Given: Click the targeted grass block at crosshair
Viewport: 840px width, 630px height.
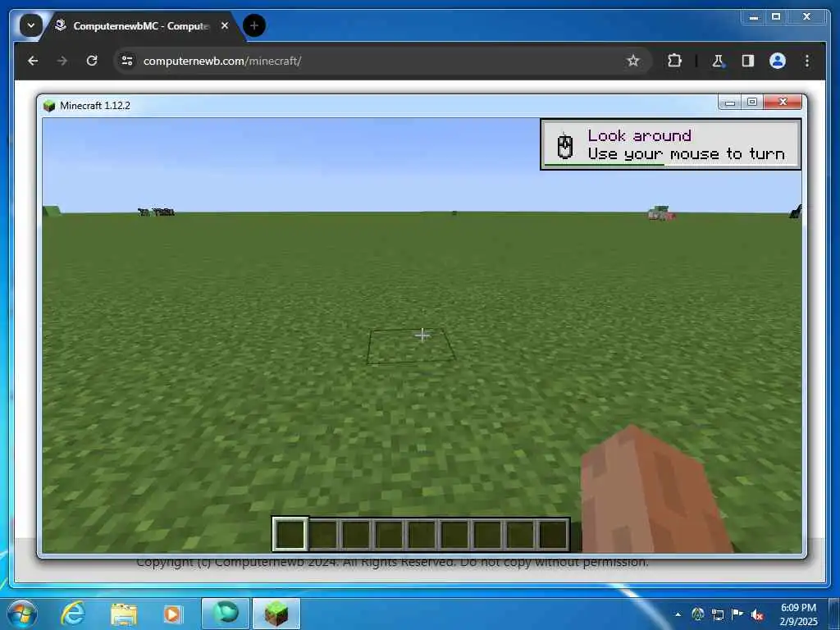Looking at the screenshot, I should pos(411,347).
